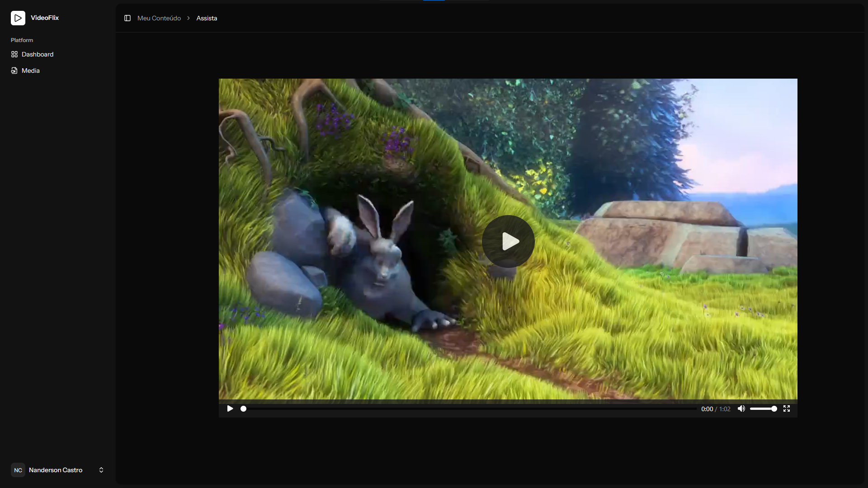Adjust the volume slider
Screen dimensions: 868x488
pos(763,408)
